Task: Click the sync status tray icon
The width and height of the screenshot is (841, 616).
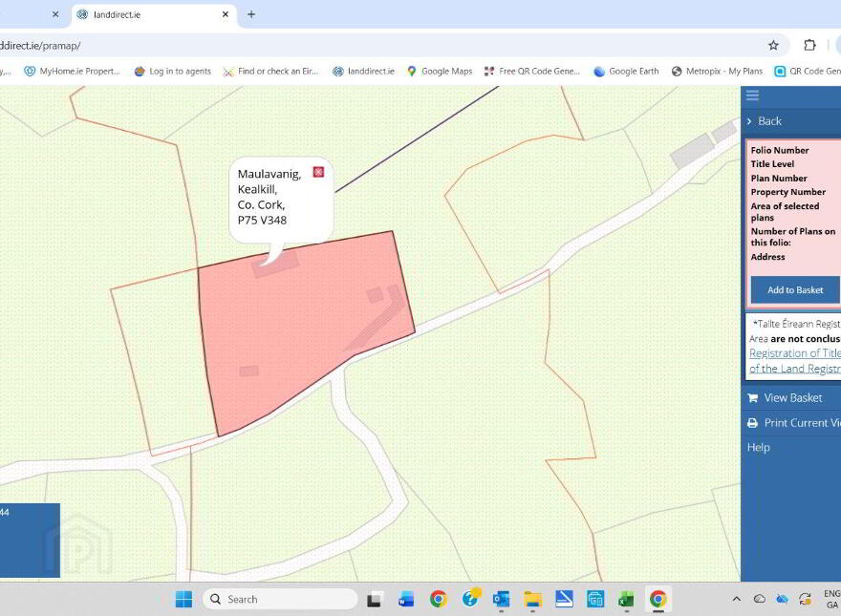Action: (805, 599)
